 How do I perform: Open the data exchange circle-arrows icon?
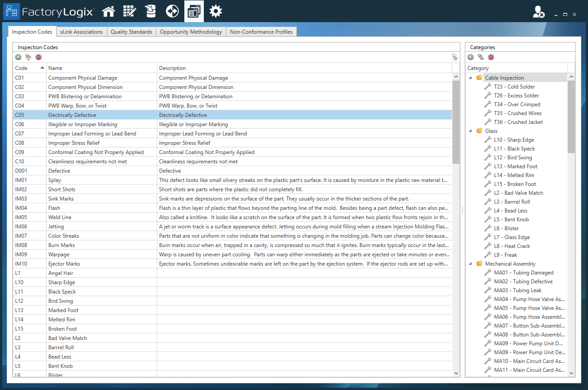pyautogui.click(x=172, y=11)
